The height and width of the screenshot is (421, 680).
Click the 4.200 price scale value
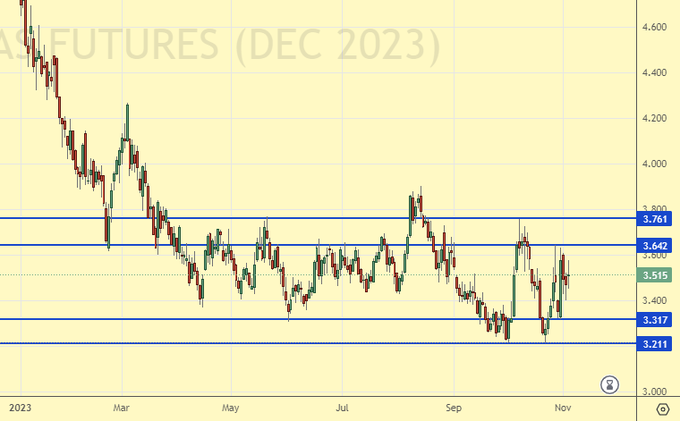coord(657,118)
